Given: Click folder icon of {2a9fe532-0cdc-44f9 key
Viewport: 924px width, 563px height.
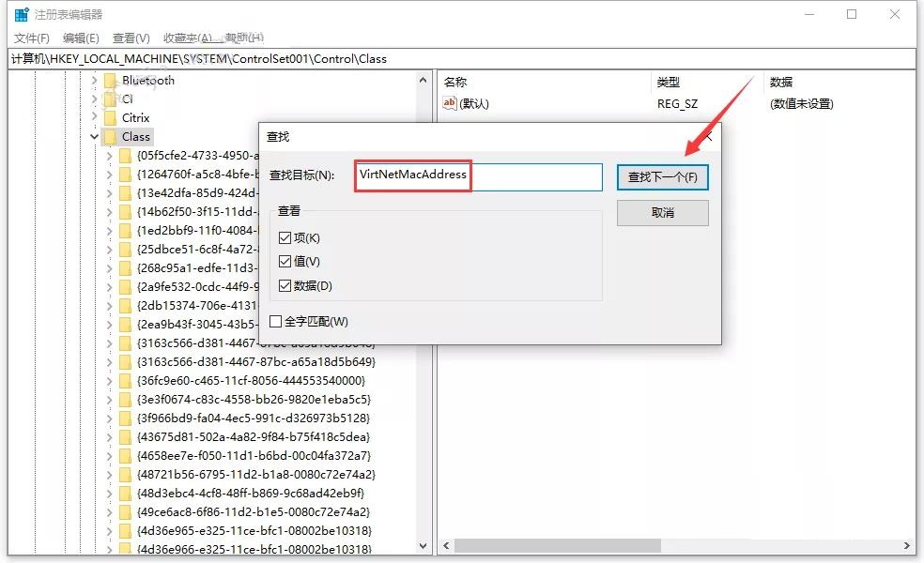Looking at the screenshot, I should (125, 287).
